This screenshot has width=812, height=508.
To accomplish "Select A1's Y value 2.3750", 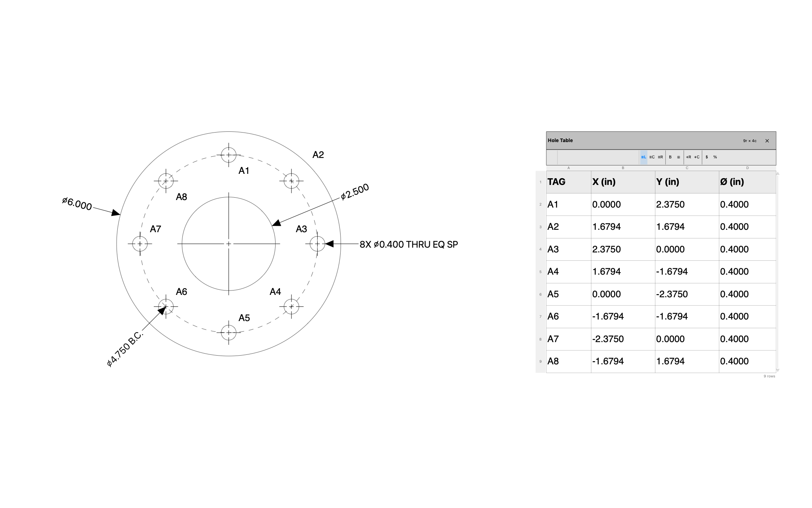I will point(687,205).
